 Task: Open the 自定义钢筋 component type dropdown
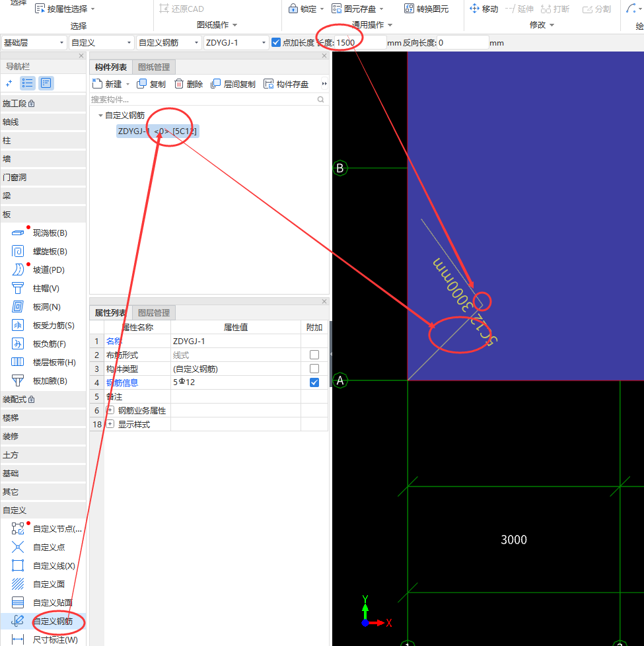[x=168, y=42]
